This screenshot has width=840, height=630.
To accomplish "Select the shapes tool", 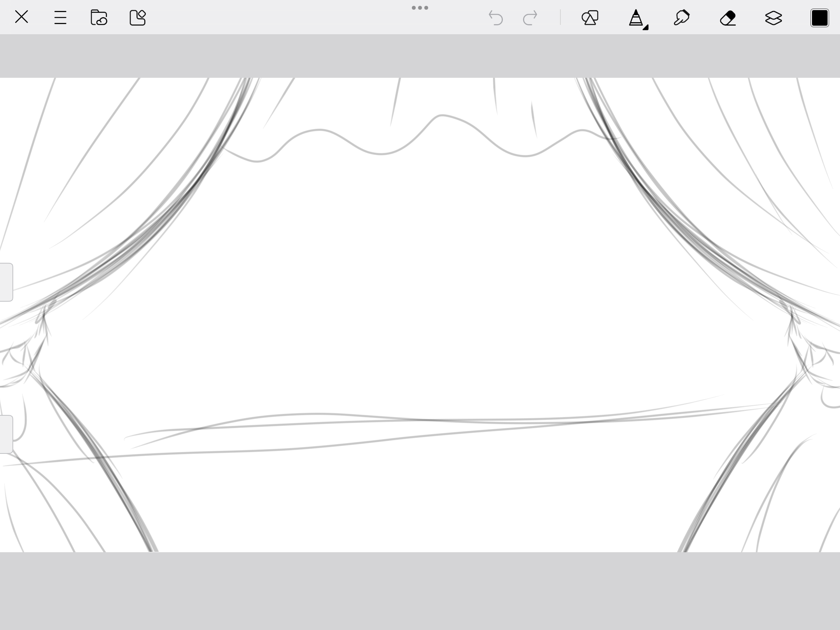I will [590, 18].
